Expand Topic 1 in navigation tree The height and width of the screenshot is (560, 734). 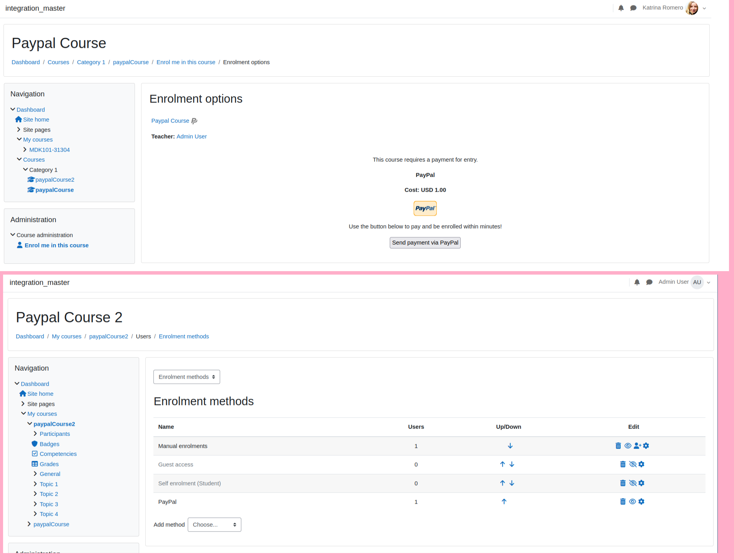(35, 484)
